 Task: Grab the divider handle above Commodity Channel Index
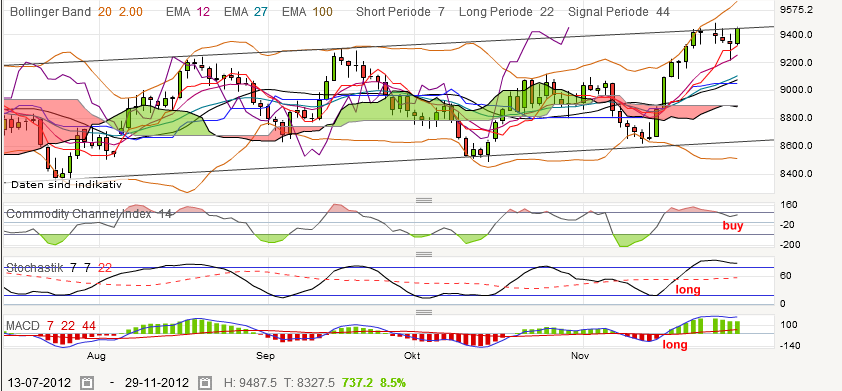click(x=424, y=200)
